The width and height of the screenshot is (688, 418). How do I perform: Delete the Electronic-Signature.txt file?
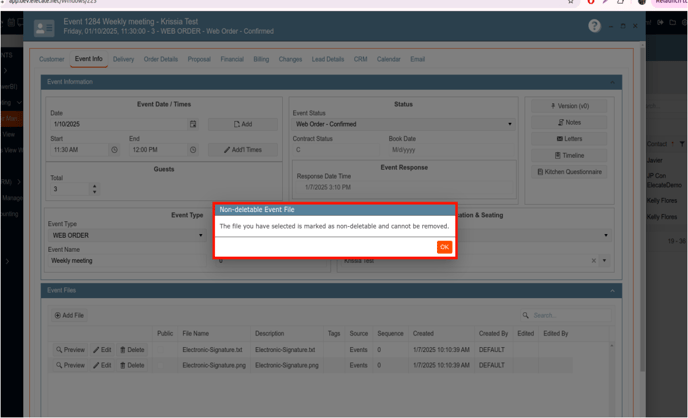[132, 350]
